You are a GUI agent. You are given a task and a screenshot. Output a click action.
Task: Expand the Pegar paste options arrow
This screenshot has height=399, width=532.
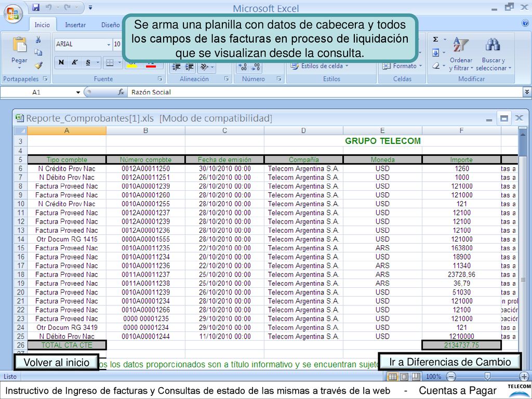pyautogui.click(x=19, y=68)
